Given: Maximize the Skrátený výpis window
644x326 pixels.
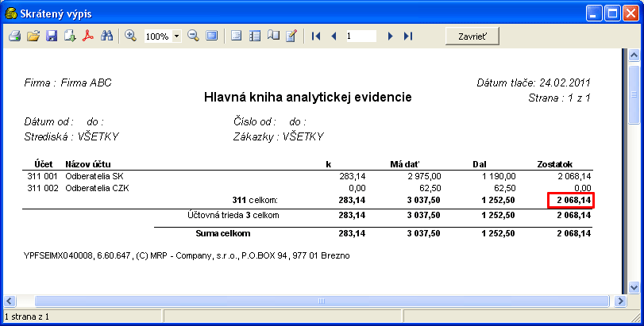Looking at the screenshot, I should pyautogui.click(x=612, y=13).
